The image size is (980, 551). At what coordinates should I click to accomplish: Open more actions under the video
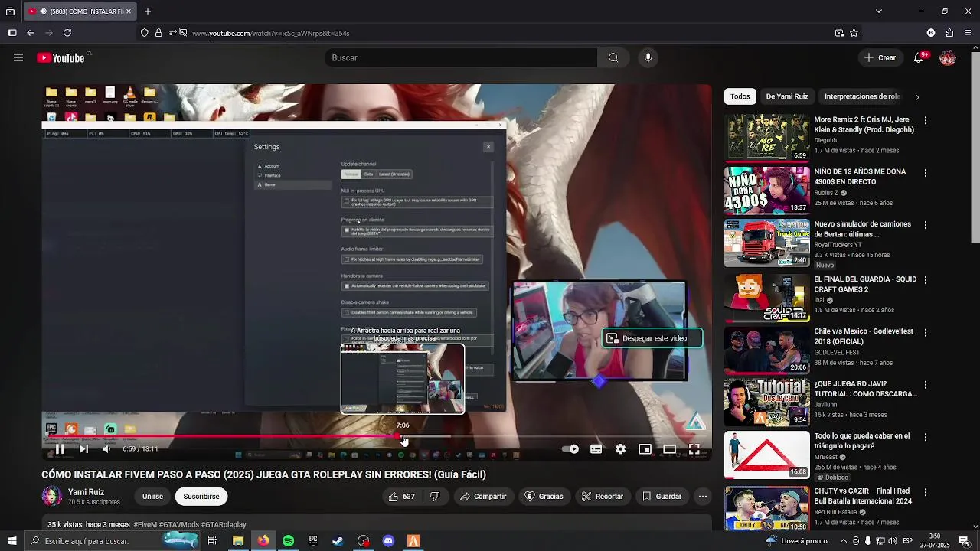tap(702, 497)
